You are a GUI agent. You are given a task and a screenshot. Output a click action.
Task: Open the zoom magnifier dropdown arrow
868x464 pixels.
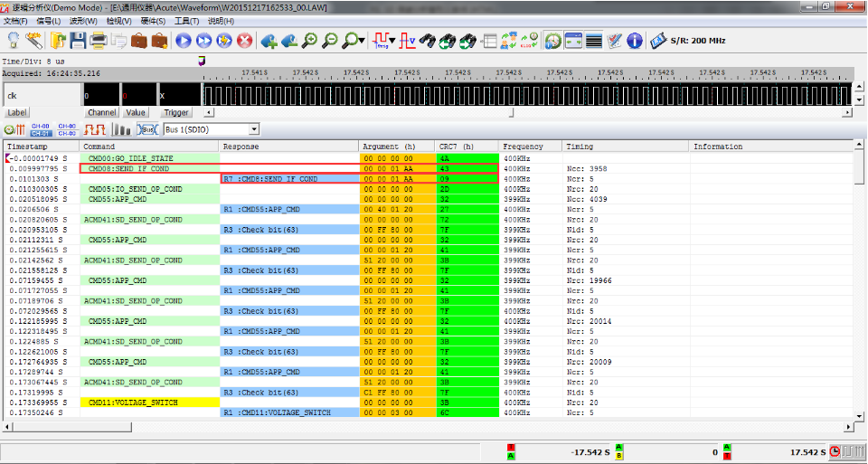click(362, 41)
